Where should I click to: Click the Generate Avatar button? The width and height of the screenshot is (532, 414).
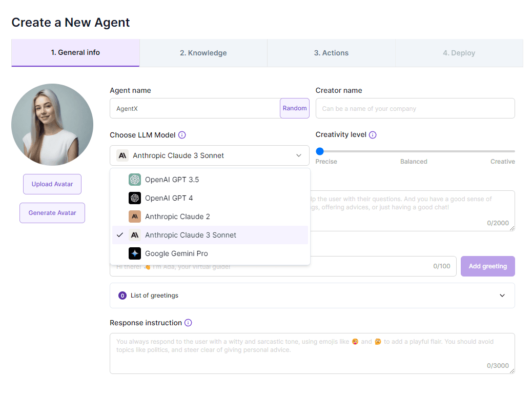coord(52,213)
